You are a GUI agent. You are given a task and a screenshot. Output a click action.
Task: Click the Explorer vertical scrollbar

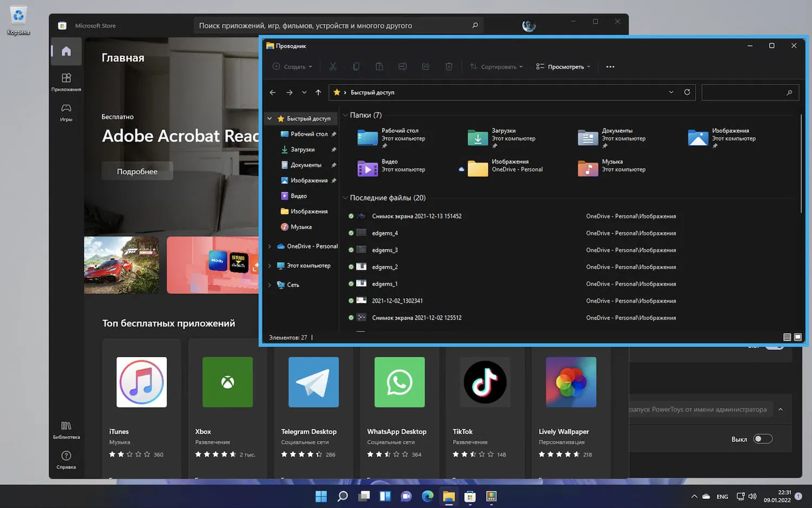[x=801, y=164]
